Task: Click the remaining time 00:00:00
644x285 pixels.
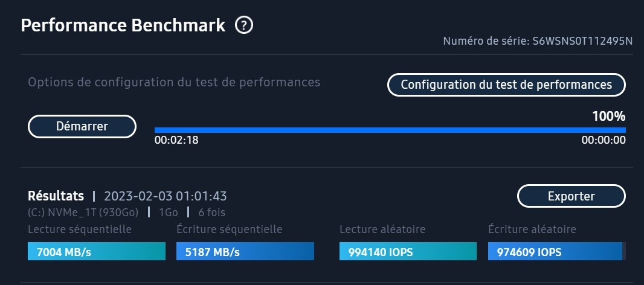Action: [x=603, y=141]
